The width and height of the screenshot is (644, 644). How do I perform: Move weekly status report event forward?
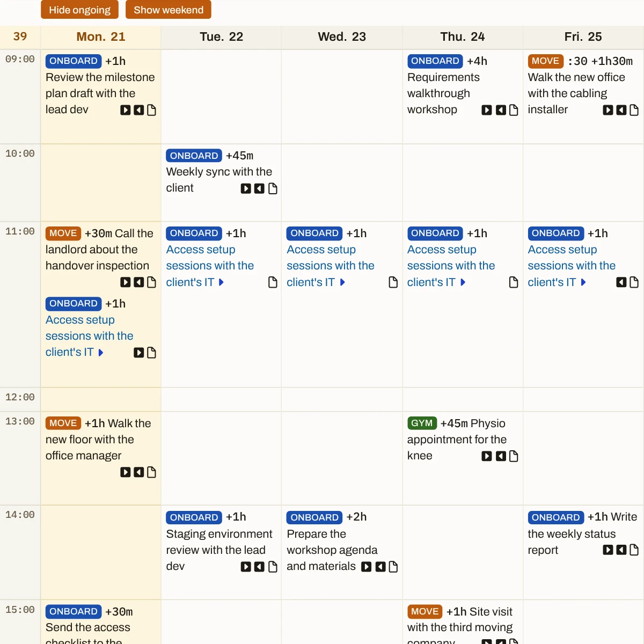tap(608, 550)
